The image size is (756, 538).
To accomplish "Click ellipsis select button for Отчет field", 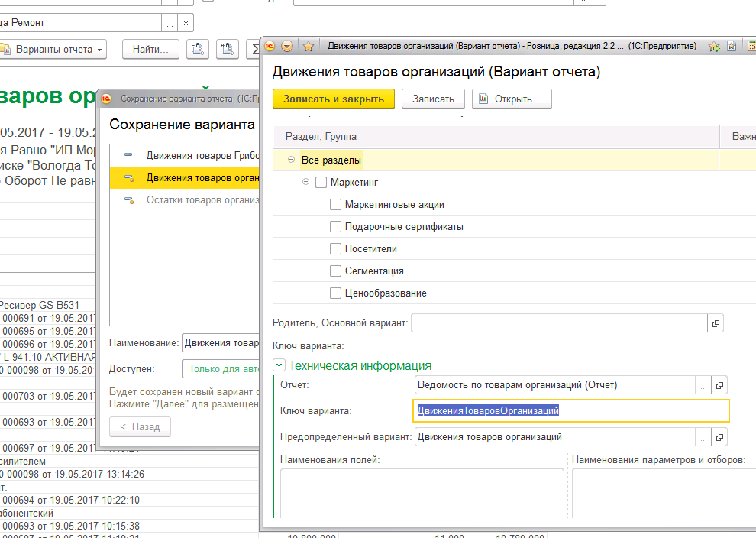I will pyautogui.click(x=703, y=385).
